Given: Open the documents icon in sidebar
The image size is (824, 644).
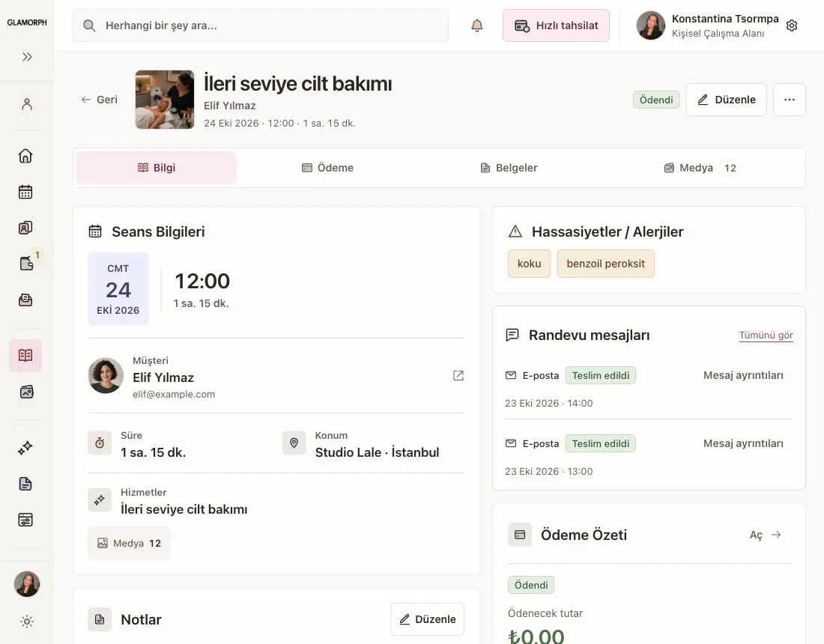Looking at the screenshot, I should [x=25, y=484].
